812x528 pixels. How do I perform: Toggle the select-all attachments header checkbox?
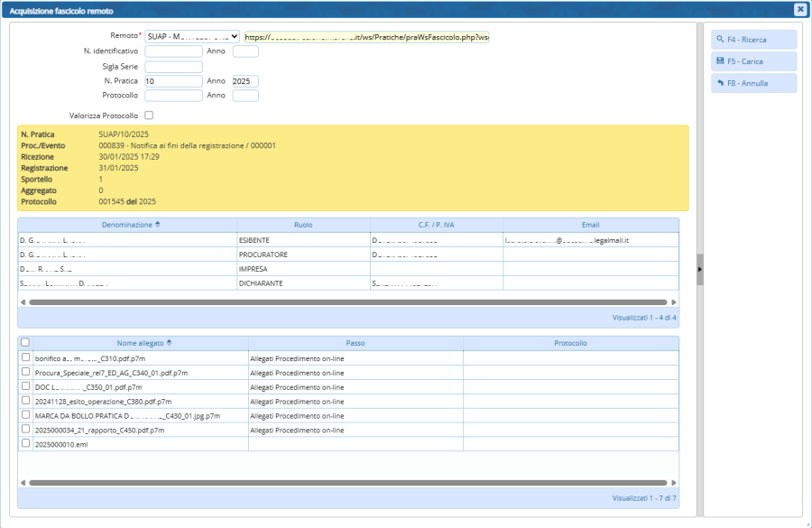point(25,343)
